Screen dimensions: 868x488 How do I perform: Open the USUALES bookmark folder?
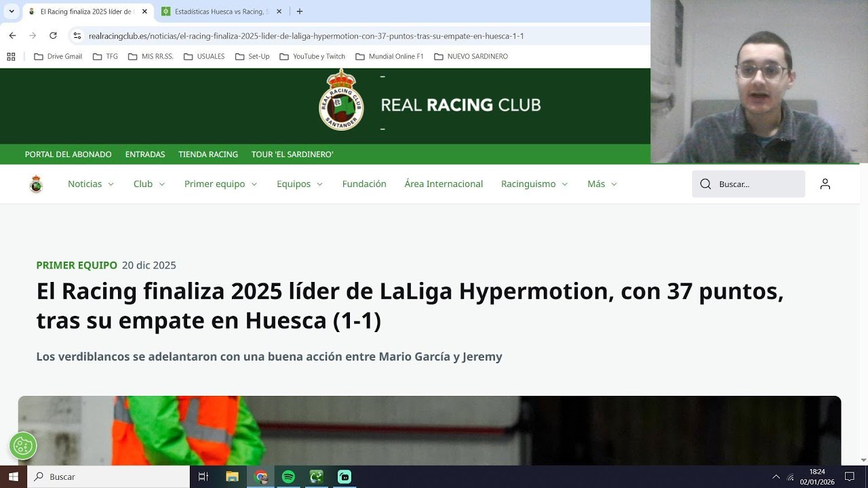click(x=204, y=56)
